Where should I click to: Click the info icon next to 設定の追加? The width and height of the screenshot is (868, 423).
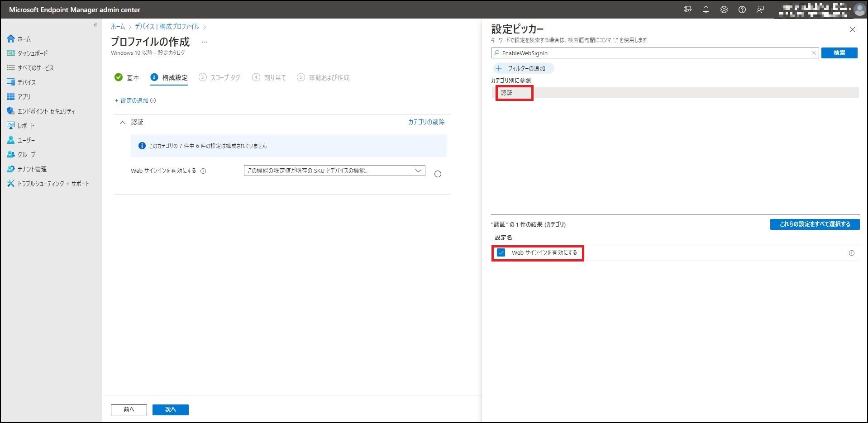tap(153, 100)
